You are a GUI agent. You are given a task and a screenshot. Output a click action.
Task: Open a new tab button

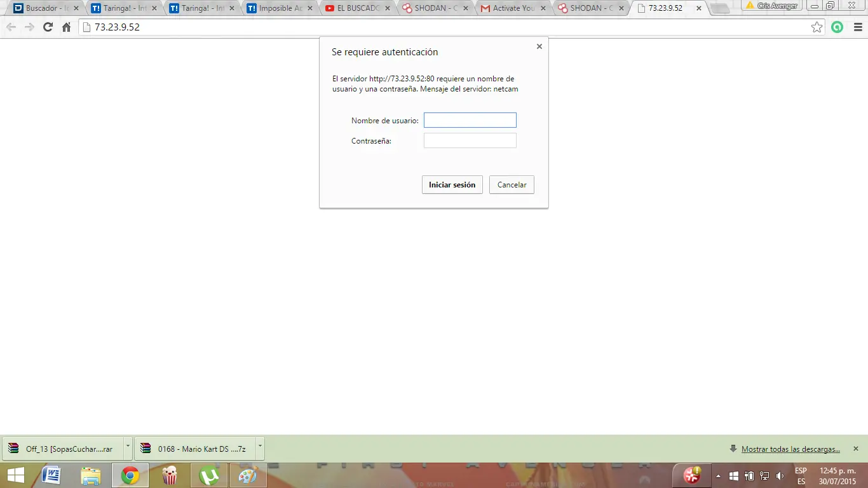[720, 9]
